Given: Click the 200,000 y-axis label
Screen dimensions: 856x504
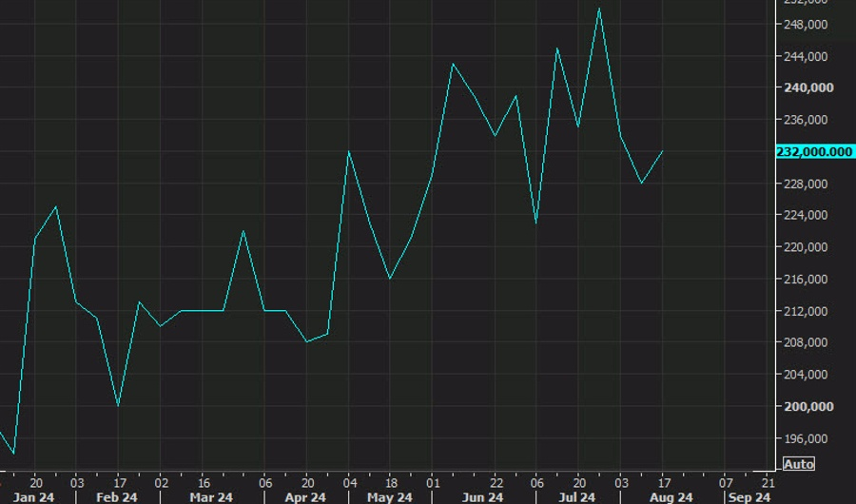Looking at the screenshot, I should click(x=808, y=407).
